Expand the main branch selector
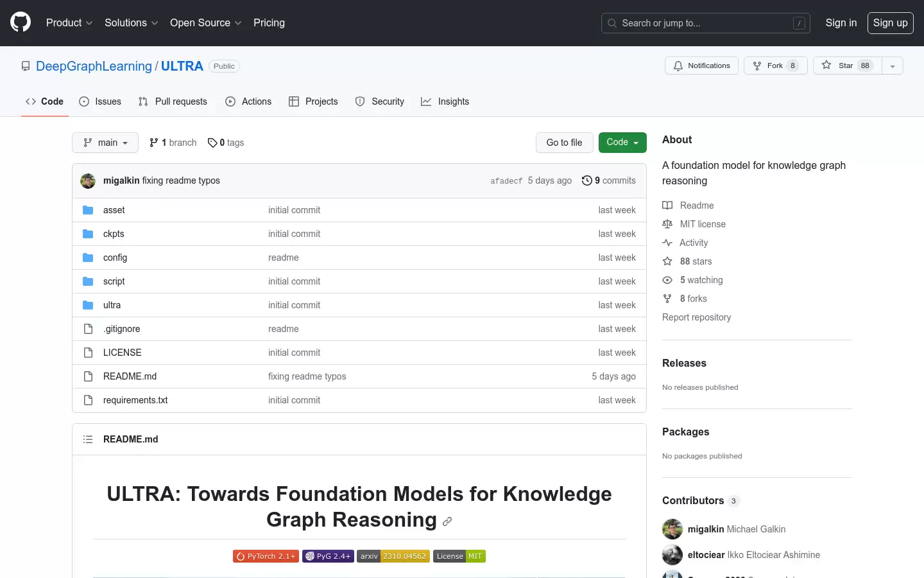The height and width of the screenshot is (578, 924). pyautogui.click(x=105, y=143)
